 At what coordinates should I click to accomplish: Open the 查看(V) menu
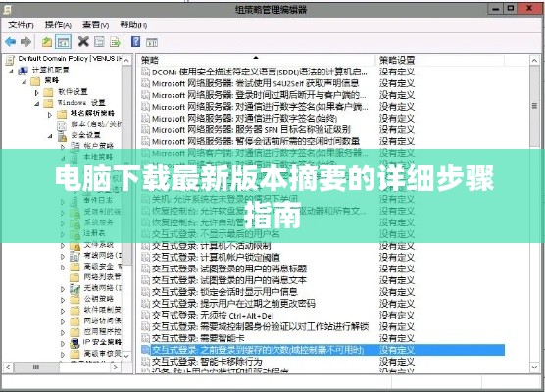pos(96,24)
